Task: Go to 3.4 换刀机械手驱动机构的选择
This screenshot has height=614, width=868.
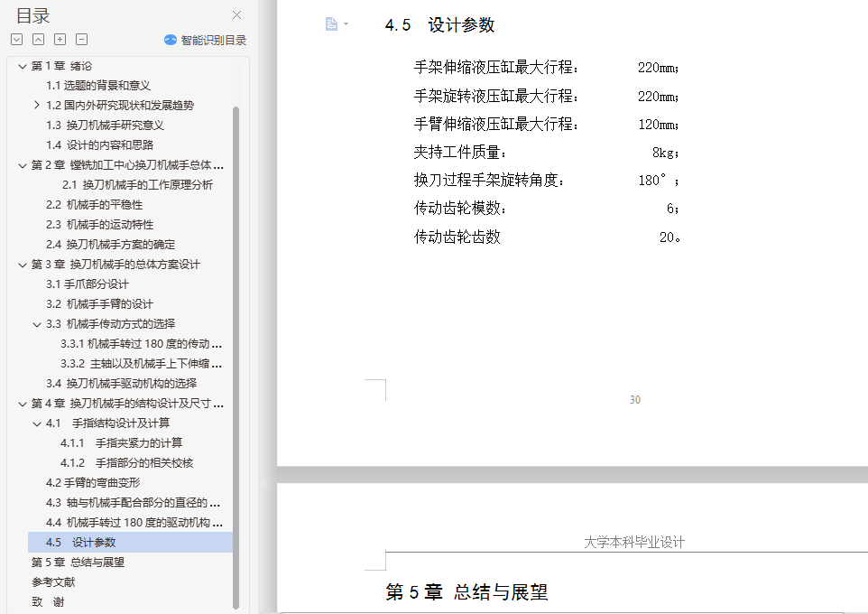Action: 121,384
